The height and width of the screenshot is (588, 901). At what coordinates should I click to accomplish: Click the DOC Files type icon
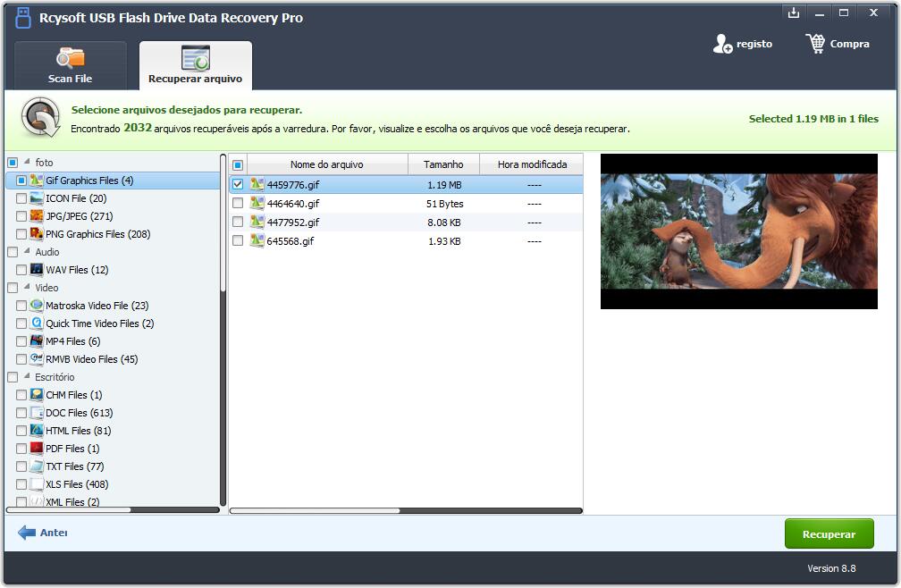(x=36, y=412)
